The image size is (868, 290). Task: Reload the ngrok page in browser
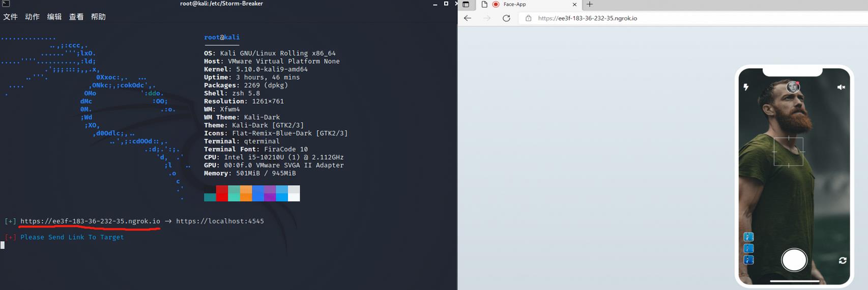506,18
